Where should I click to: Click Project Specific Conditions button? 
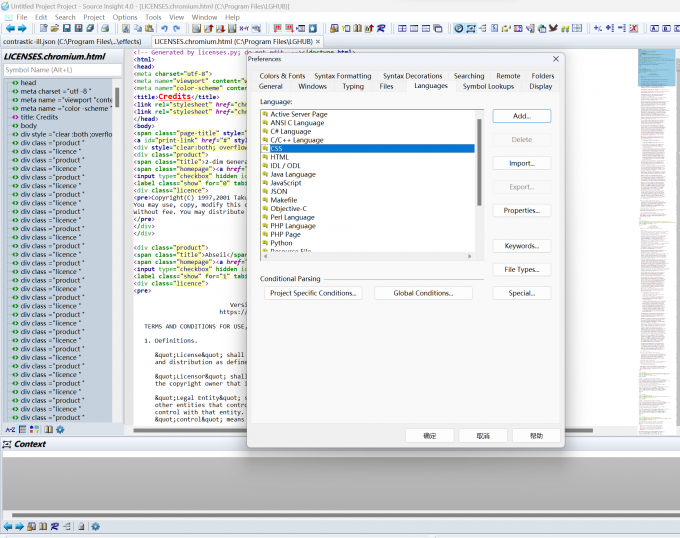point(313,293)
